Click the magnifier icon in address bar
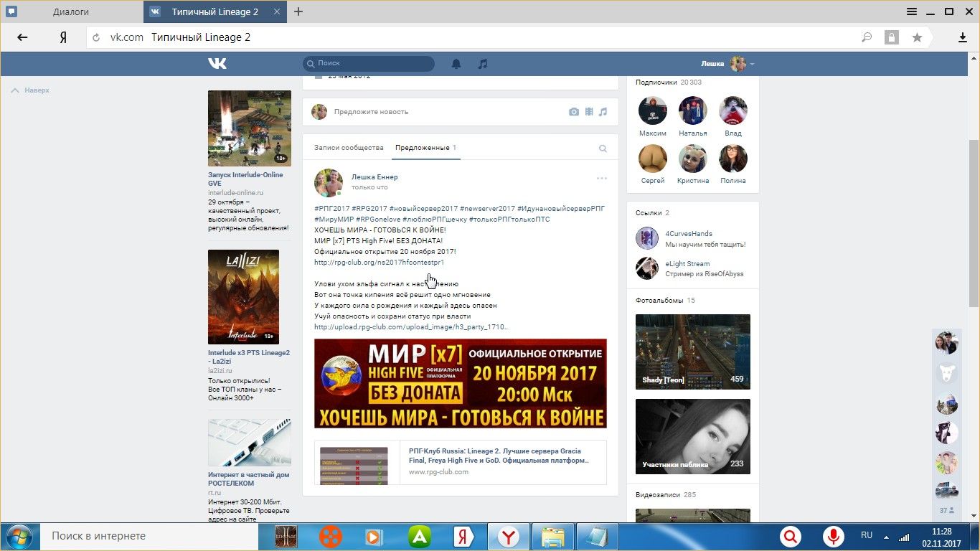 (867, 37)
